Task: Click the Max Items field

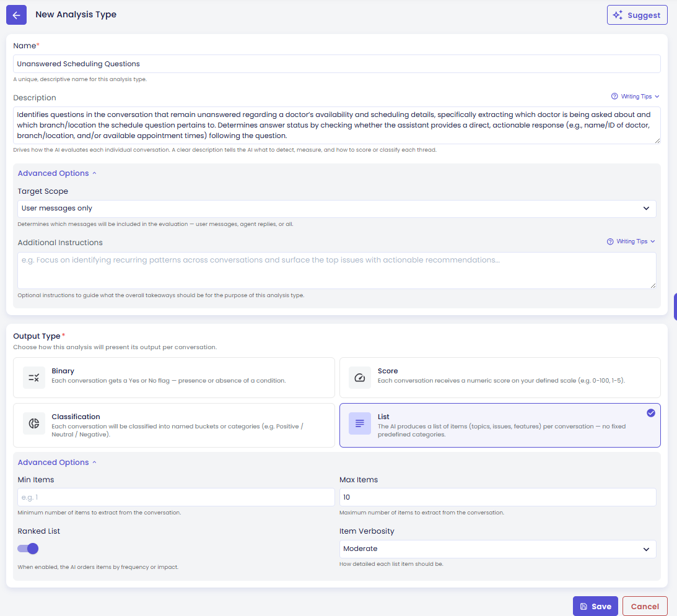Action: (x=498, y=497)
